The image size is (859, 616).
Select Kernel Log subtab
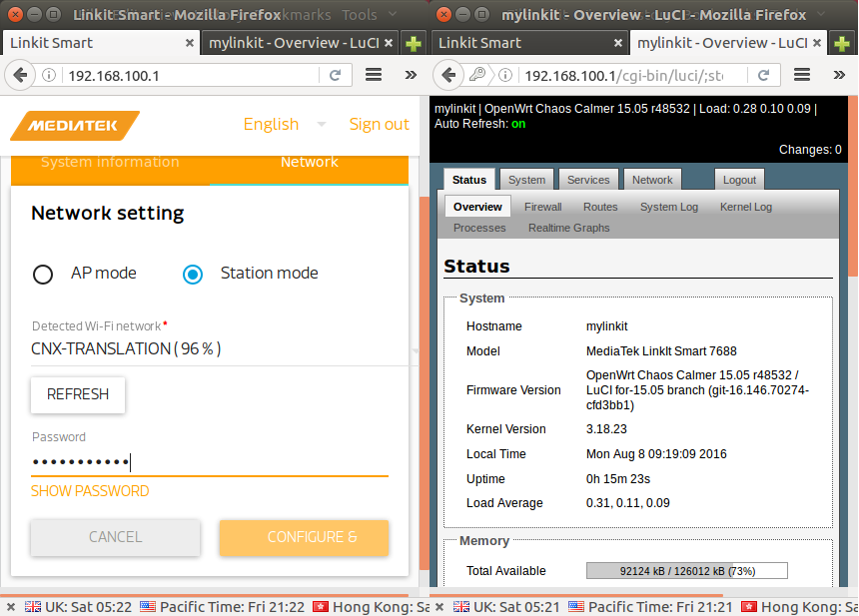click(x=745, y=207)
